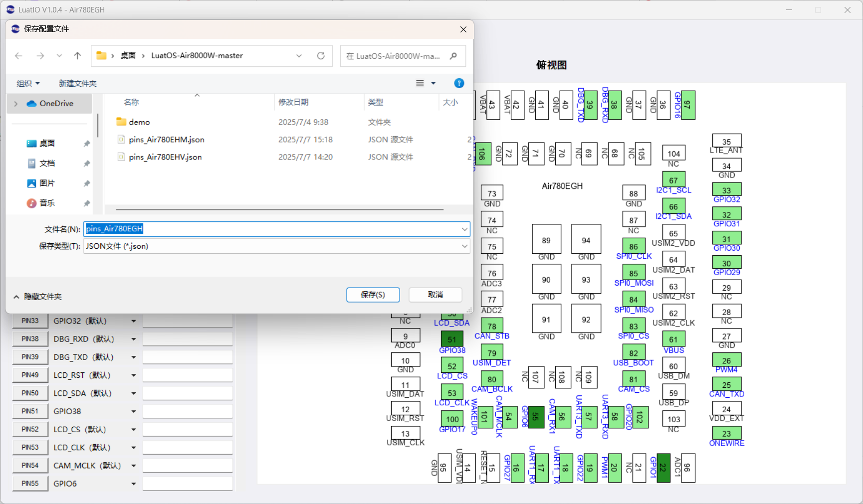Click pin 39 DBG_TXD on chip diagram
Image resolution: width=863 pixels, height=504 pixels.
[590, 105]
